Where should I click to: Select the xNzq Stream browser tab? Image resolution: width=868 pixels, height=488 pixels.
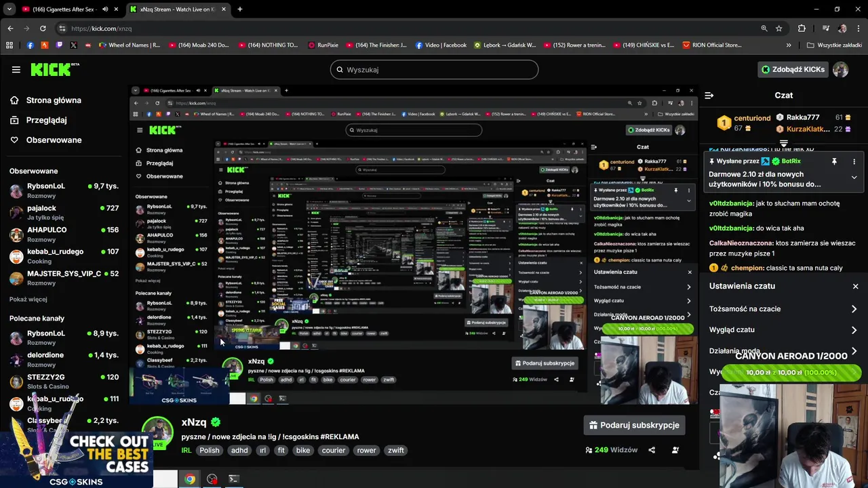tap(177, 9)
